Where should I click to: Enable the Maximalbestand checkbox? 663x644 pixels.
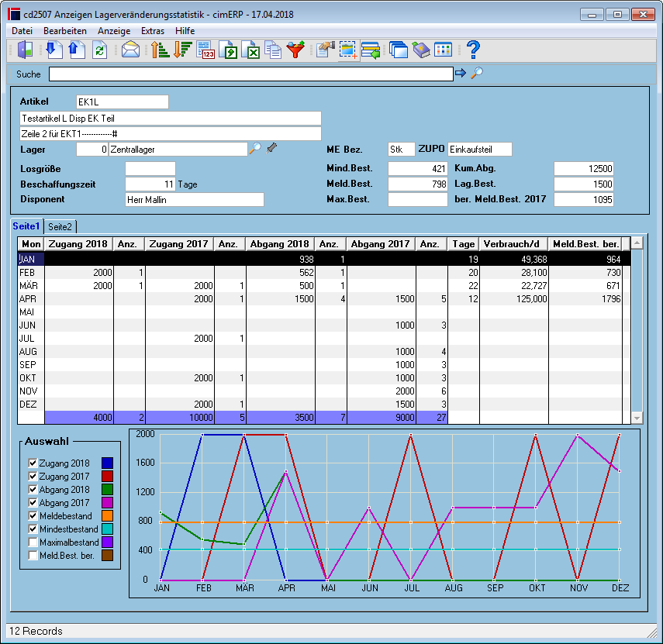[33, 542]
